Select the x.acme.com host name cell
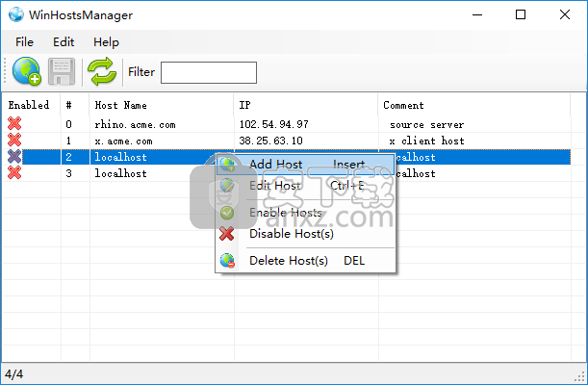 [124, 141]
